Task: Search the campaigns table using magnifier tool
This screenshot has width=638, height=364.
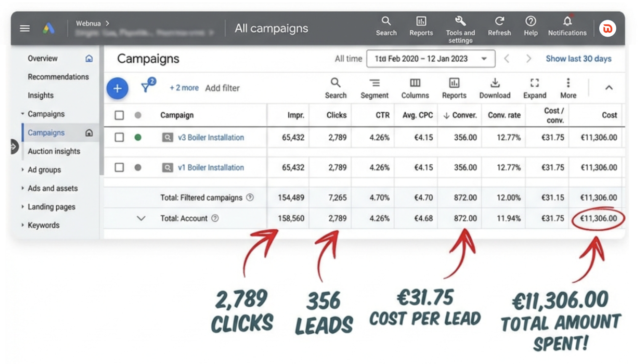Action: coord(336,88)
